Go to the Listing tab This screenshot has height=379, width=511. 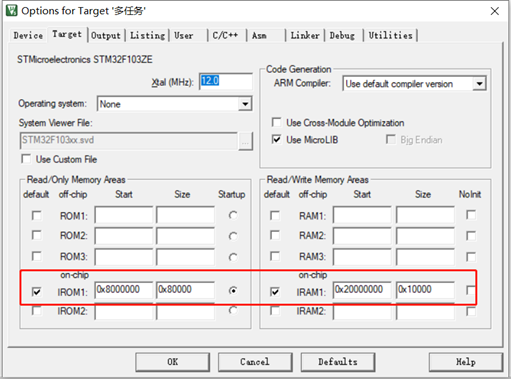pos(147,35)
